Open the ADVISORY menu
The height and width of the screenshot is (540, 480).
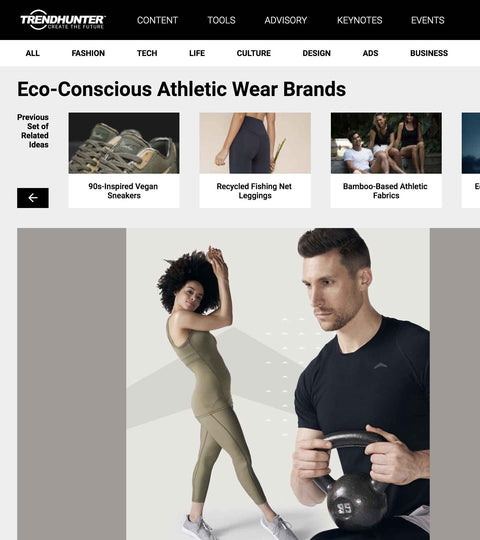[286, 20]
